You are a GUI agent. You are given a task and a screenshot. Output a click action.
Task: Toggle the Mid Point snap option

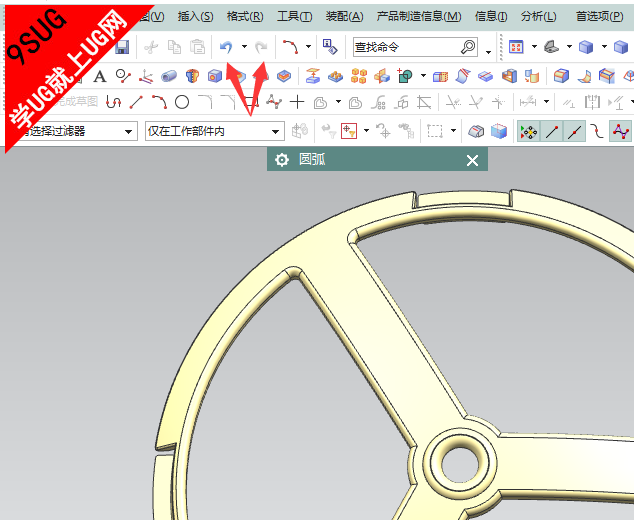[x=575, y=131]
